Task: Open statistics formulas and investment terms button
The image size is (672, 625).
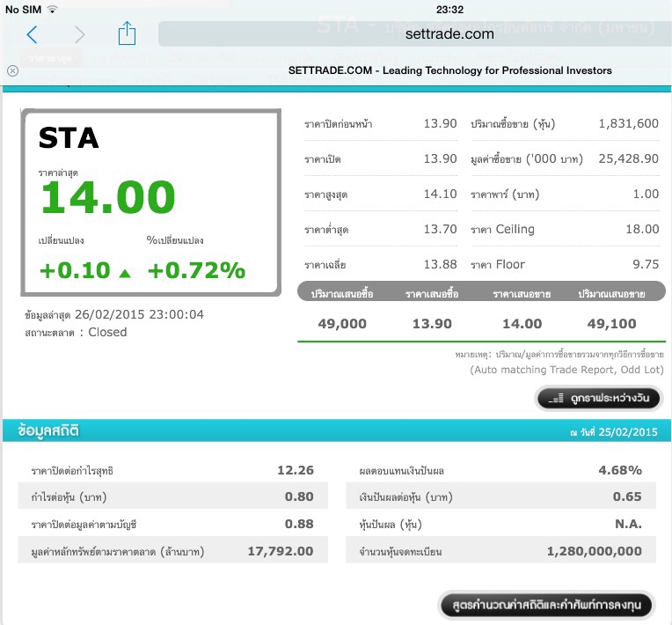Action: (546, 606)
